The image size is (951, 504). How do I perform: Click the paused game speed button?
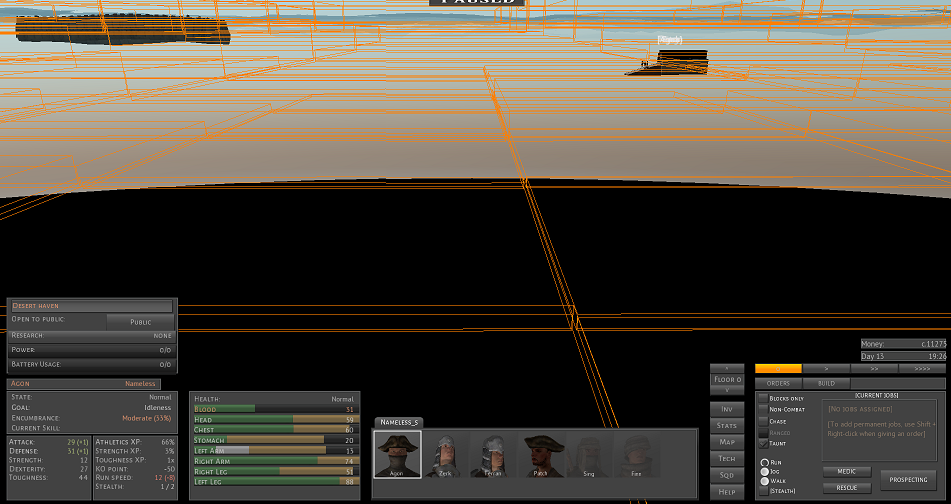click(778, 369)
